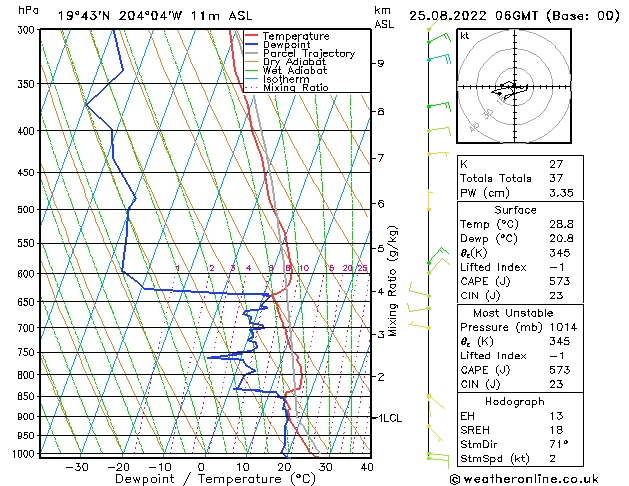The height and width of the screenshot is (486, 629).
Task: Click the 'Hodograph' section heading
Action: (515, 402)
